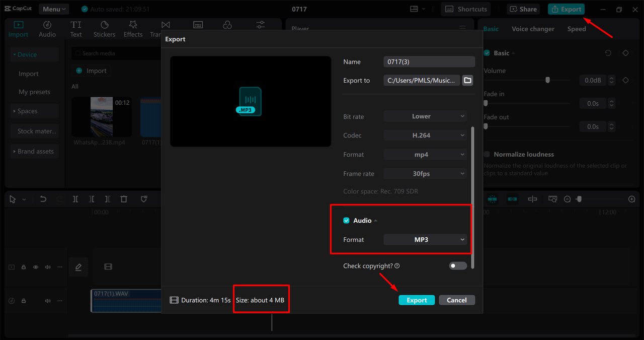Click the undo arrow in timeline toolbar
This screenshot has height=340, width=644.
pyautogui.click(x=43, y=199)
